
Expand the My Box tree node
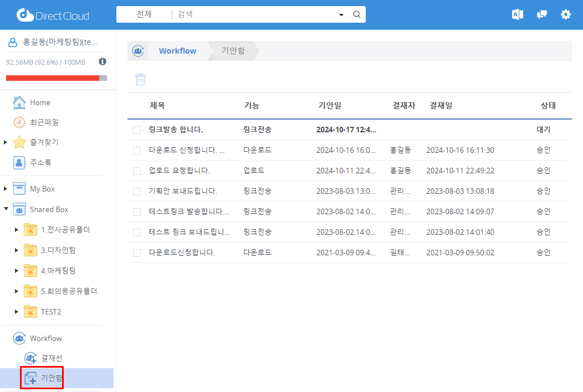6,189
